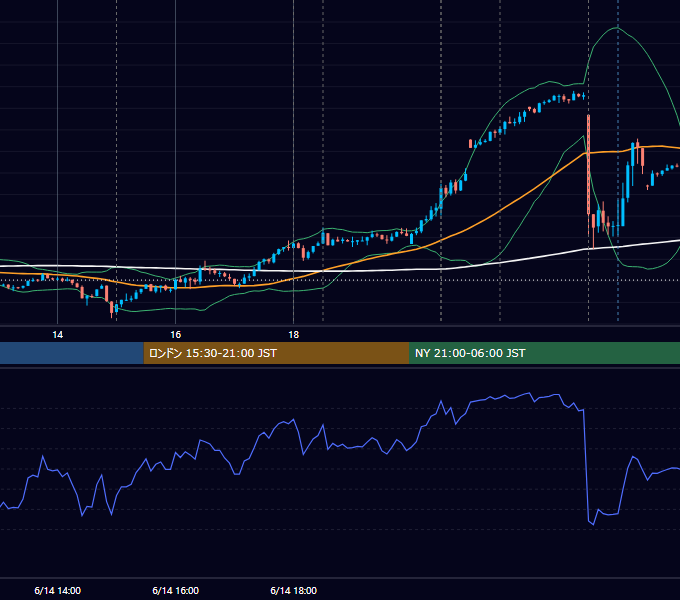Click the 6/14 18:00 lower axis label

[294, 590]
